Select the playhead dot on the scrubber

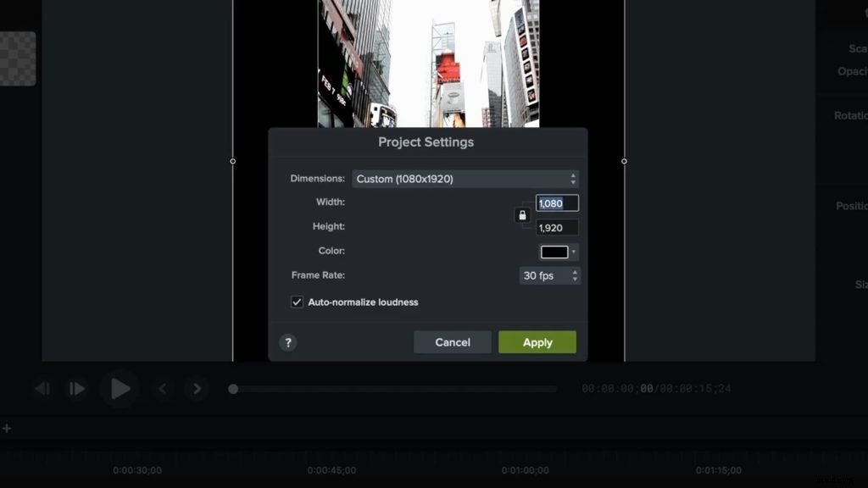pyautogui.click(x=233, y=388)
